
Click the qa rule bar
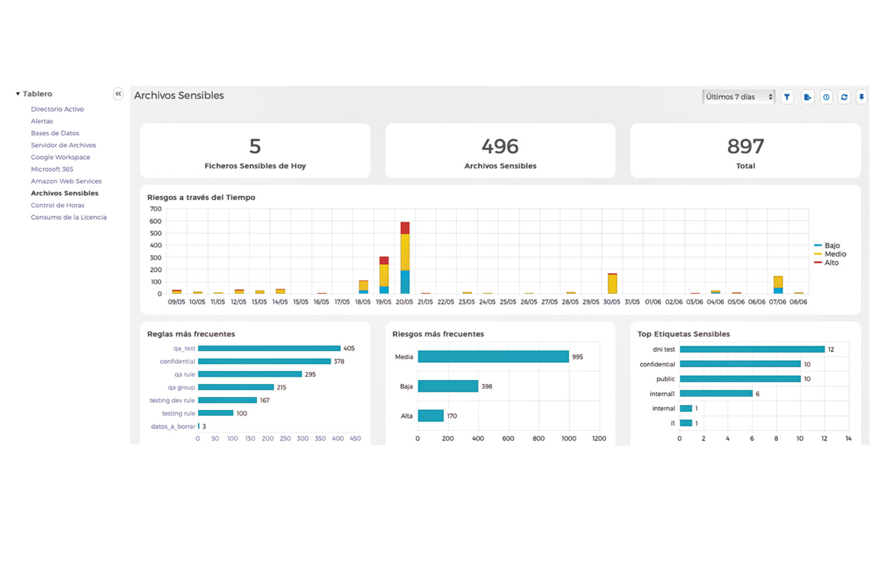(250, 374)
